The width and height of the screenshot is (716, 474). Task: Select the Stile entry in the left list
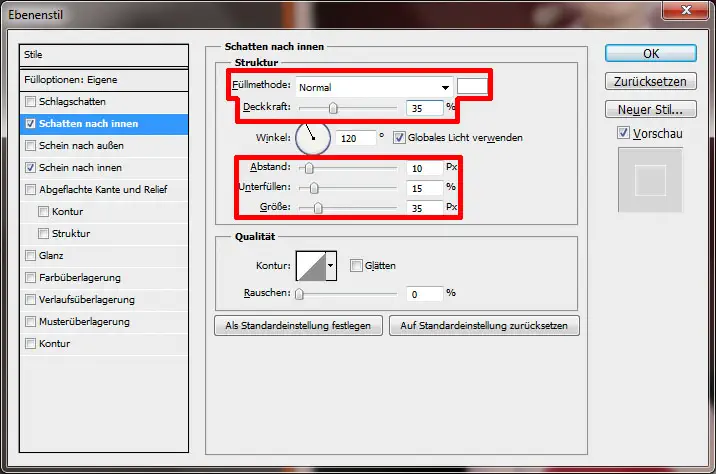(104, 55)
